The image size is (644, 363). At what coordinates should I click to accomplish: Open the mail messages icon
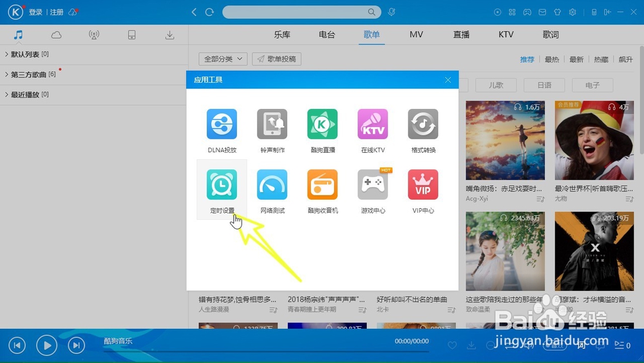pyautogui.click(x=542, y=12)
